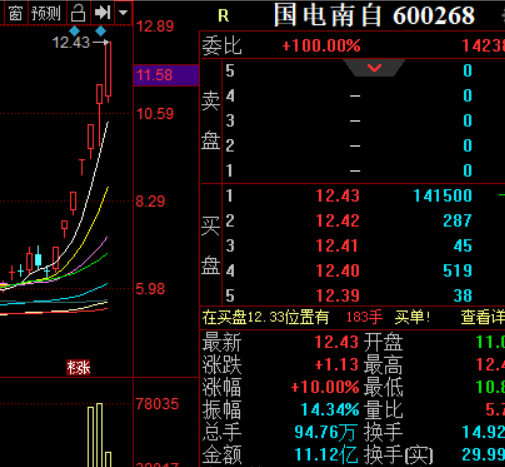The image size is (505, 467).
Task: Click the 涨幅 value +10.00%
Action: click(x=325, y=387)
